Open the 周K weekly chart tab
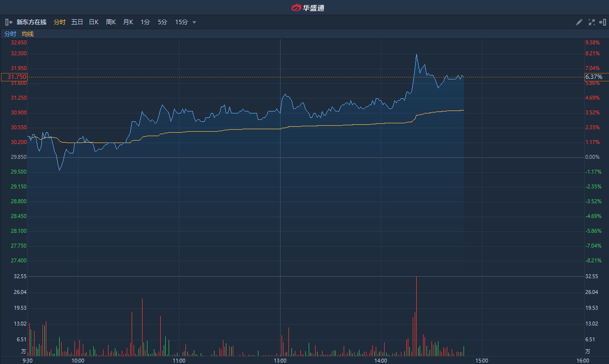 click(111, 22)
